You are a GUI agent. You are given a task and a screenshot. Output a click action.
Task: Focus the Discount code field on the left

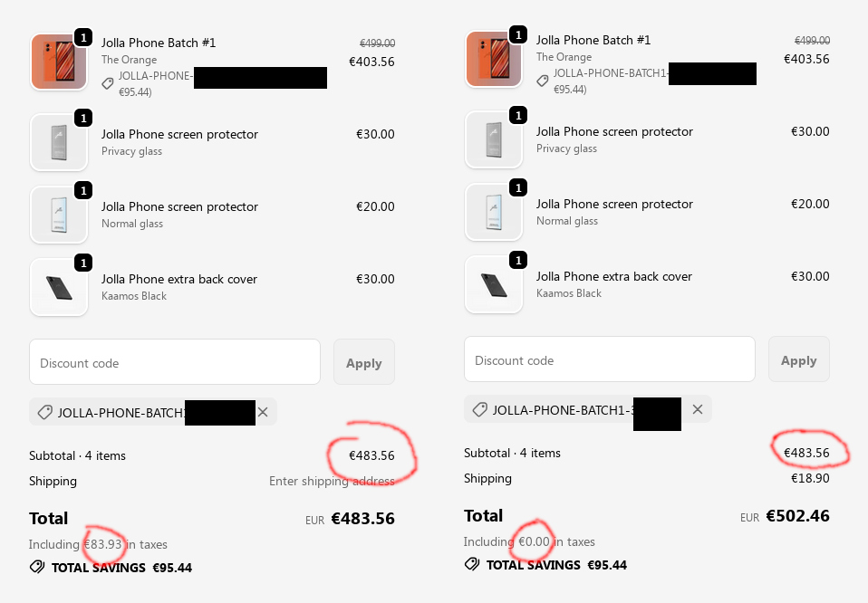[175, 362]
